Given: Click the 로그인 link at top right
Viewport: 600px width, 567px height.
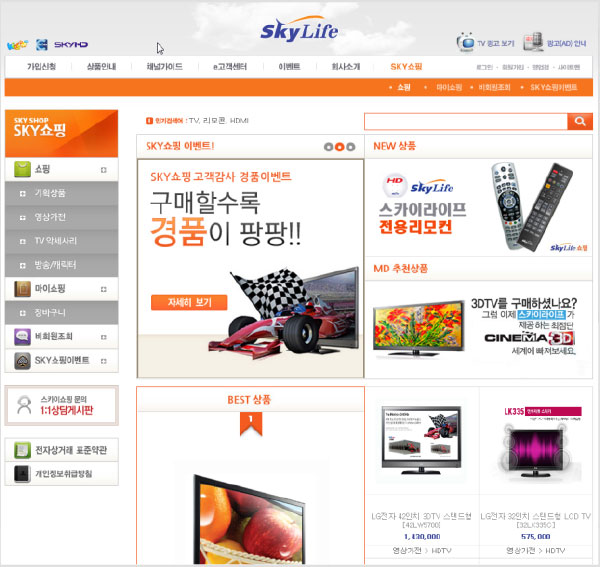Looking at the screenshot, I should pyautogui.click(x=484, y=67).
